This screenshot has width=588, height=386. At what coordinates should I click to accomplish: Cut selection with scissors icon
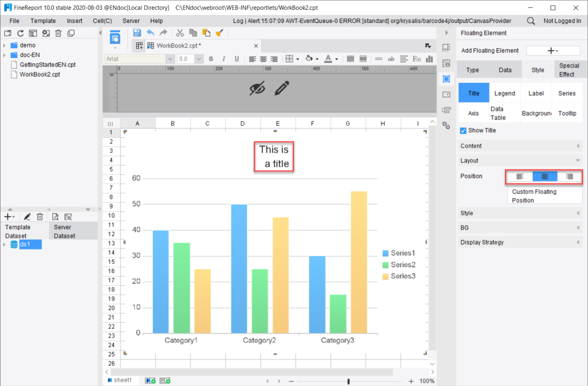180,33
